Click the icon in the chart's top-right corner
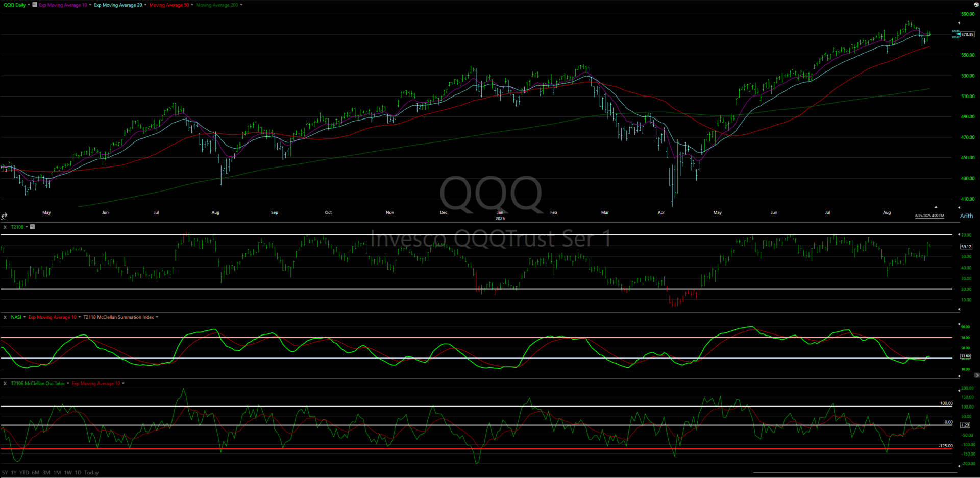Viewport: 980px width, 478px height. point(975,4)
